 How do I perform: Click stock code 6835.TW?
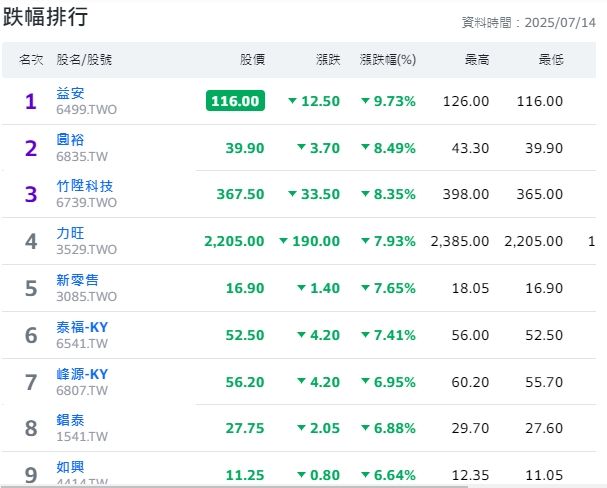click(x=82, y=156)
